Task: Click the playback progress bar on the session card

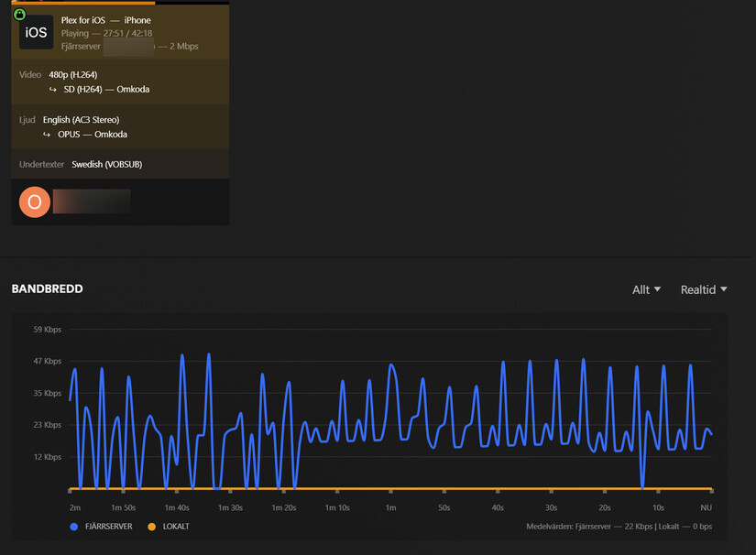Action: point(120,3)
